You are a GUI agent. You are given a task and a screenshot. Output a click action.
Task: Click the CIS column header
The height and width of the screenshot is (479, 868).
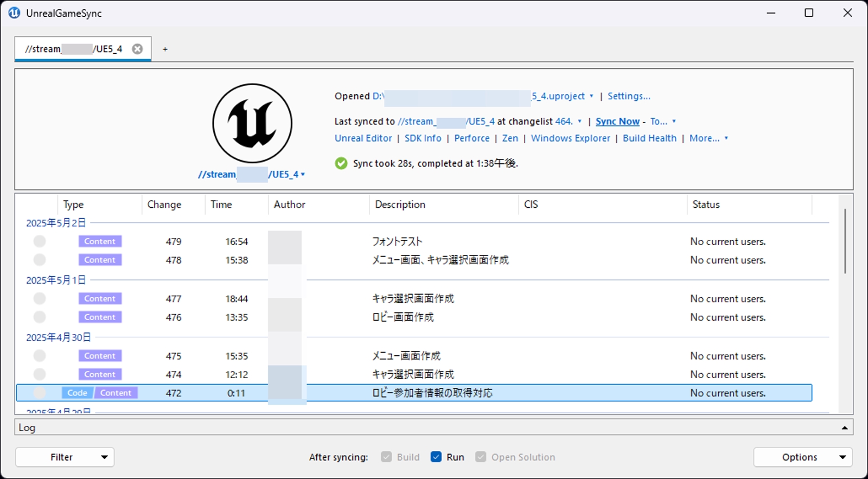pos(531,205)
